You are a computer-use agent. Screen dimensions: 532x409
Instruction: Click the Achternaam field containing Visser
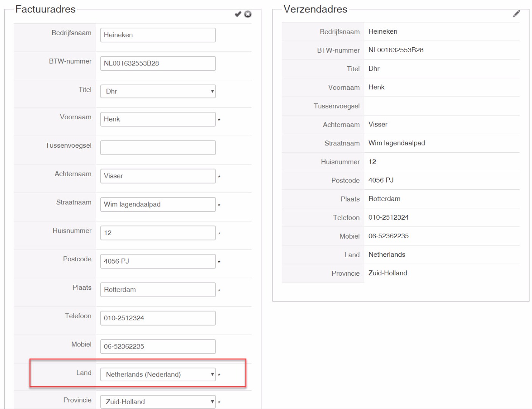click(x=158, y=176)
